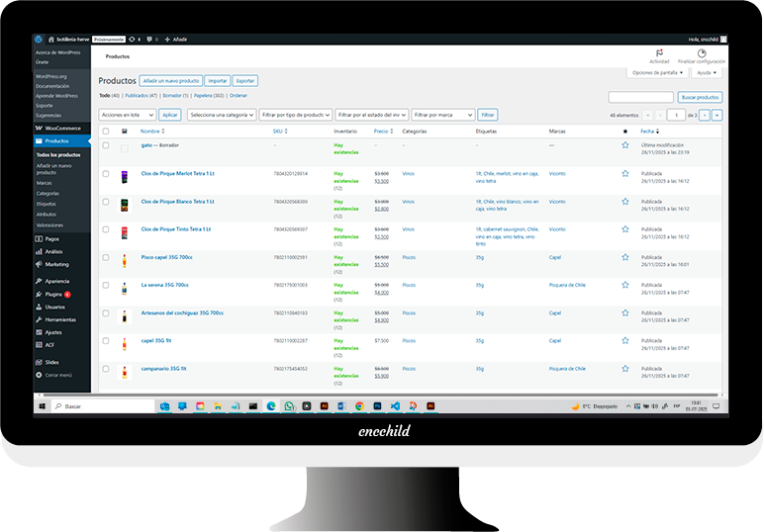Click the product search input field
This screenshot has height=532, width=764.
click(640, 97)
